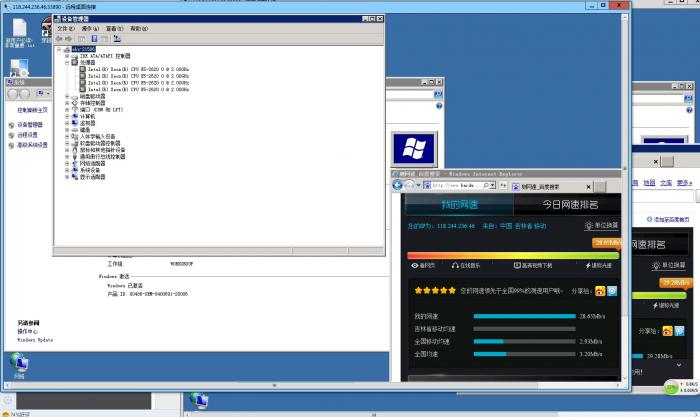
Task: Click the 我的网速 blue speed bar
Action: pos(525,316)
